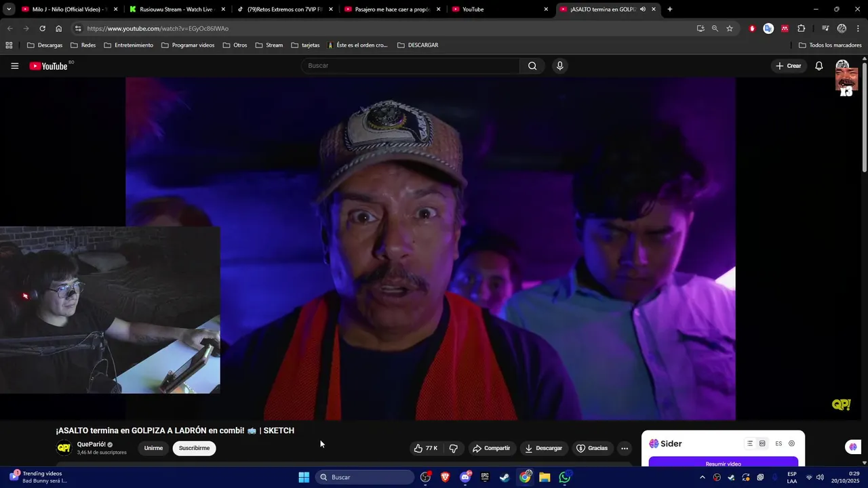868x488 pixels.
Task: Like the video showing 77 K
Action: [x=426, y=448]
